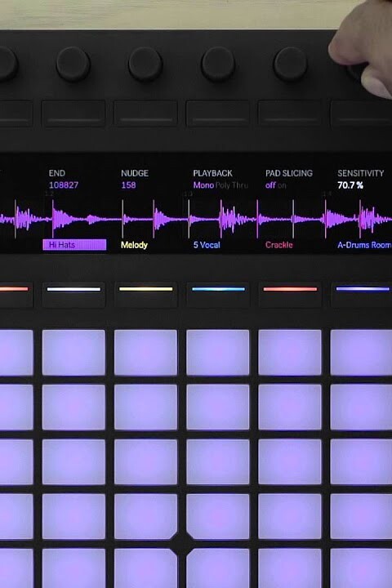Select the A-Drums Room track
The width and height of the screenshot is (392, 588).
click(364, 245)
